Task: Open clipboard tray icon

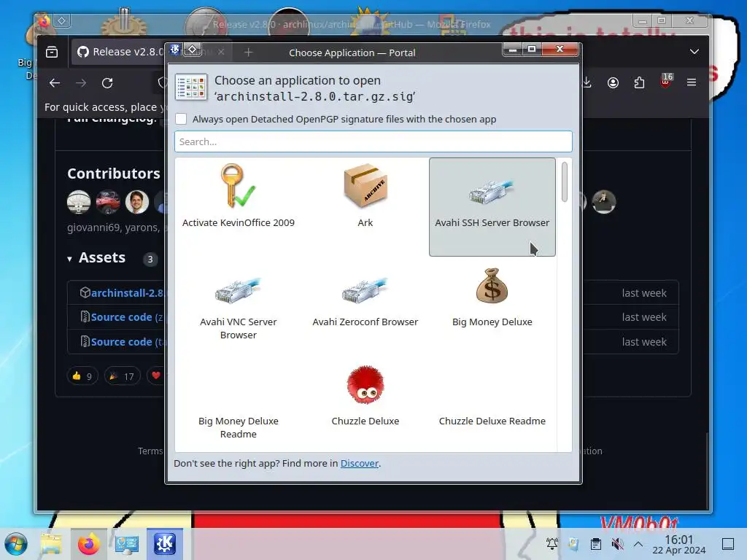Action: point(595,544)
